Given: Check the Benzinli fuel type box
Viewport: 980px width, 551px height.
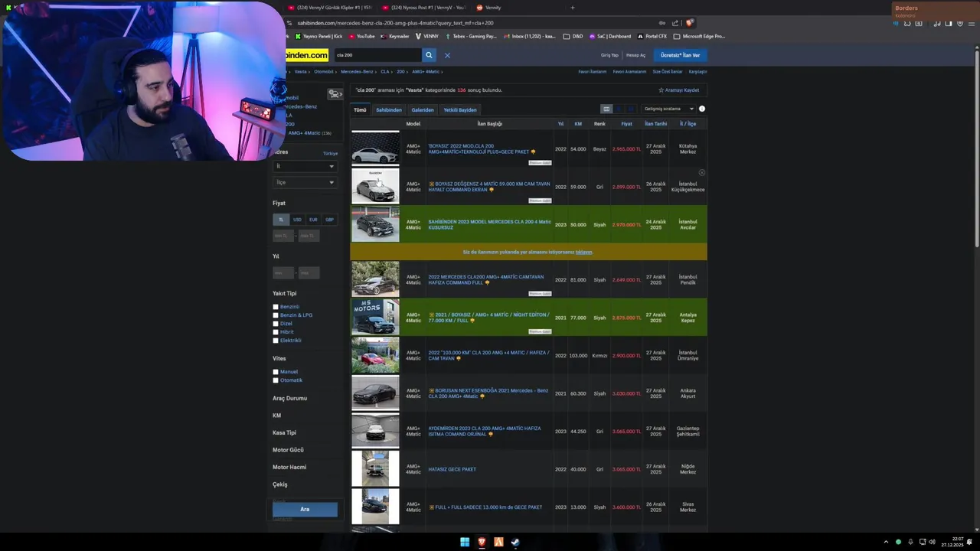Looking at the screenshot, I should 276,307.
